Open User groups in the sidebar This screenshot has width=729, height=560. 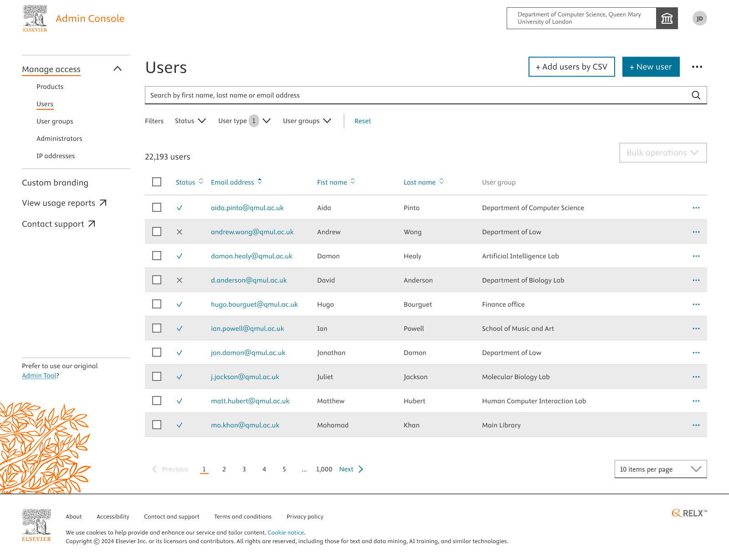tap(55, 121)
